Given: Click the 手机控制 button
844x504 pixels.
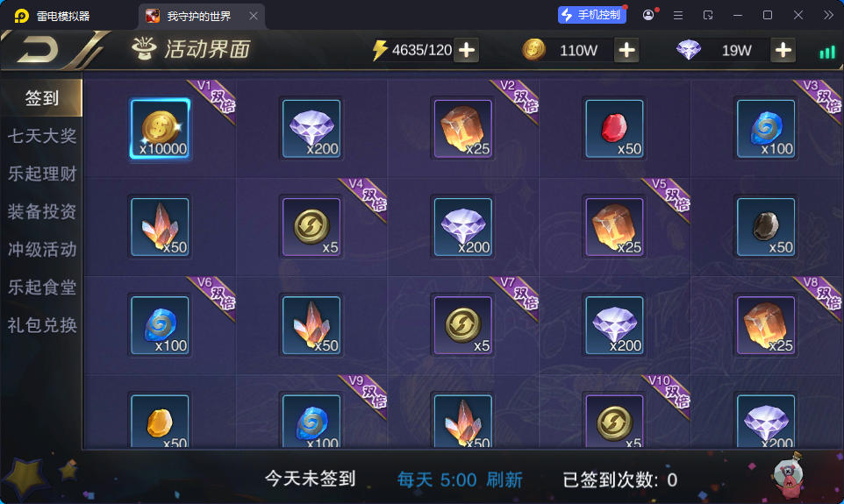Looking at the screenshot, I should (591, 15).
